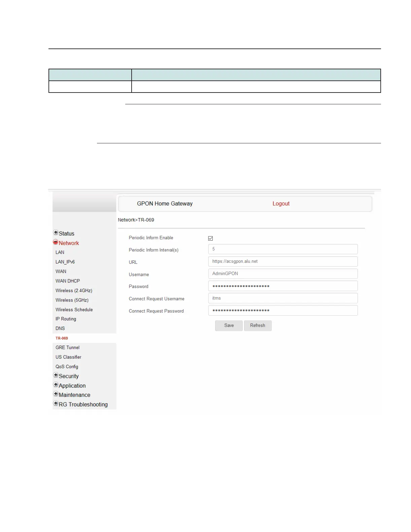Expand the Security section plus icon
This screenshot has width=411, height=532.
pos(56,375)
